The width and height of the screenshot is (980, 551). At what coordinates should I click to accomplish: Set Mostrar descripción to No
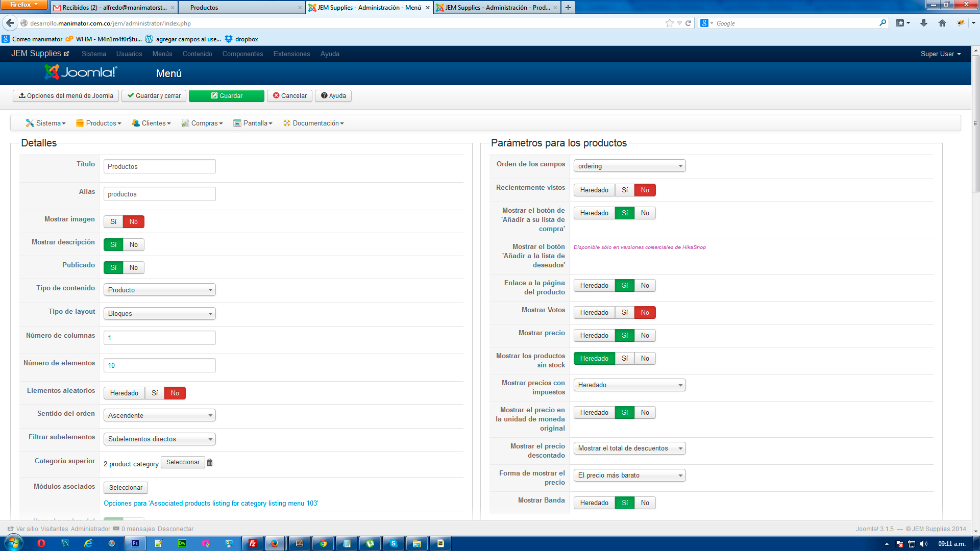coord(134,244)
